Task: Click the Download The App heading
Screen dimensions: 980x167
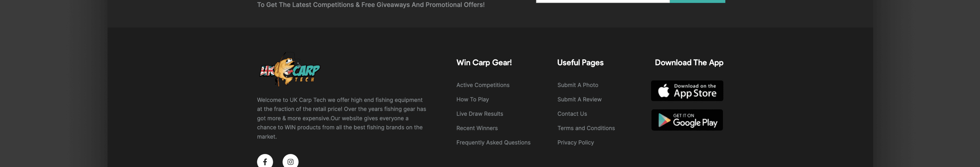Action: 689,63
